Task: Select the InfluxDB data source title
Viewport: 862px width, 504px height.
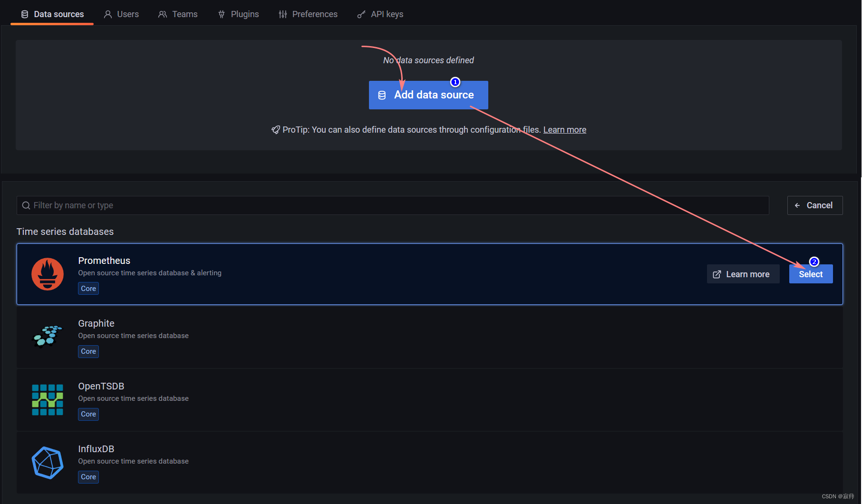Action: click(x=96, y=449)
